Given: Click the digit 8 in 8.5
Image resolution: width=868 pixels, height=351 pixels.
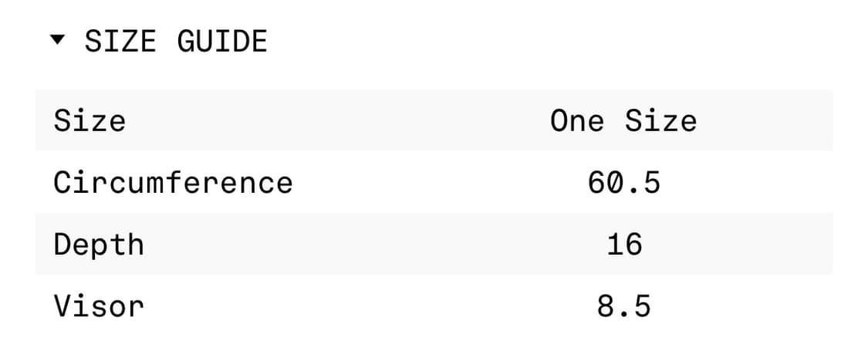Looking at the screenshot, I should (606, 306).
